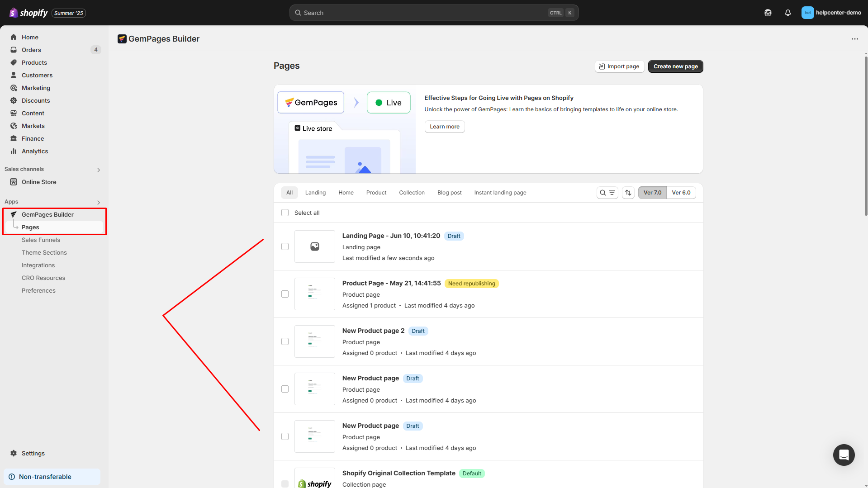Select the checkbox beside New Product page 2
This screenshot has width=868, height=488.
click(x=285, y=341)
